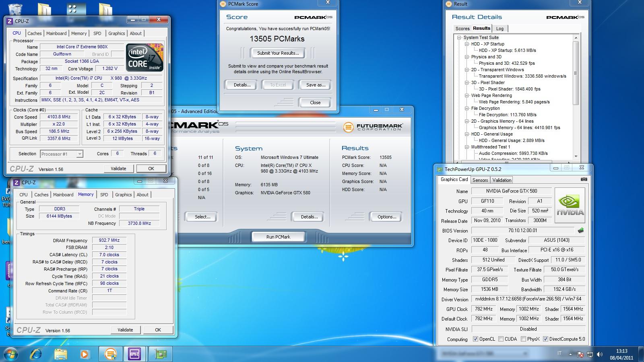Image resolution: width=644 pixels, height=362 pixels.
Task: Click Select... button in PCMark main window
Action: pos(202,217)
